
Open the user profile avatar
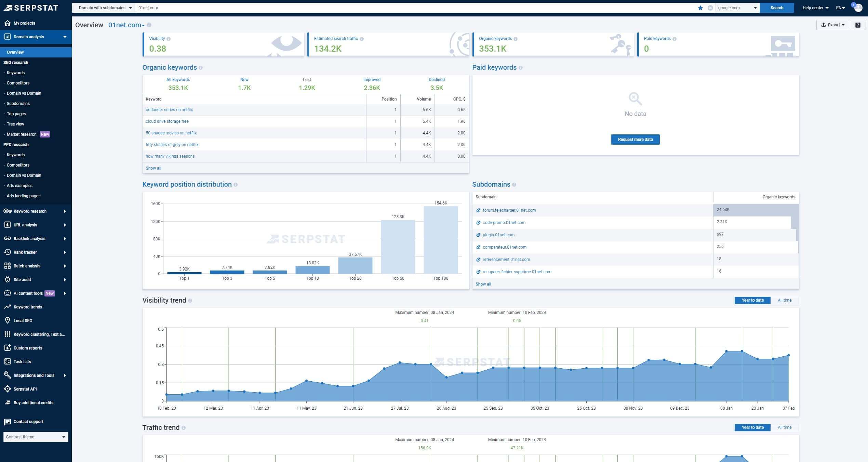point(858,8)
